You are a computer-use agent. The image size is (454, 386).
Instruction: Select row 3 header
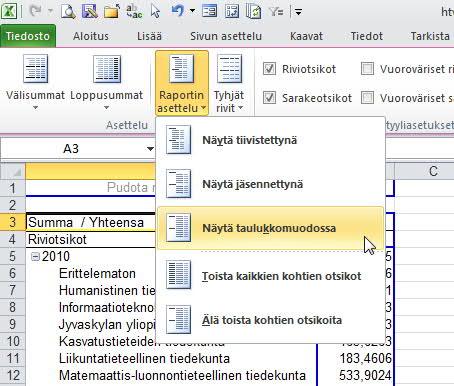click(x=13, y=222)
